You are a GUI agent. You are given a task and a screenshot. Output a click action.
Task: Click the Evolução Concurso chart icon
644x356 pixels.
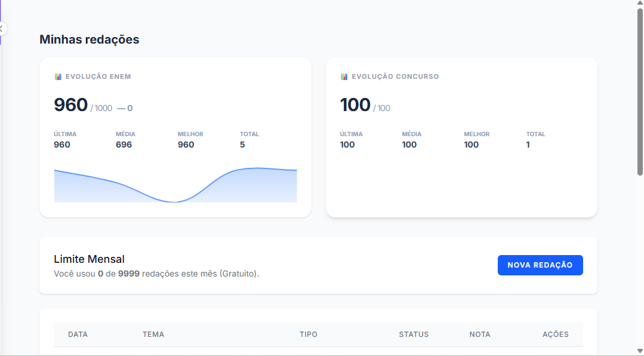click(x=344, y=76)
